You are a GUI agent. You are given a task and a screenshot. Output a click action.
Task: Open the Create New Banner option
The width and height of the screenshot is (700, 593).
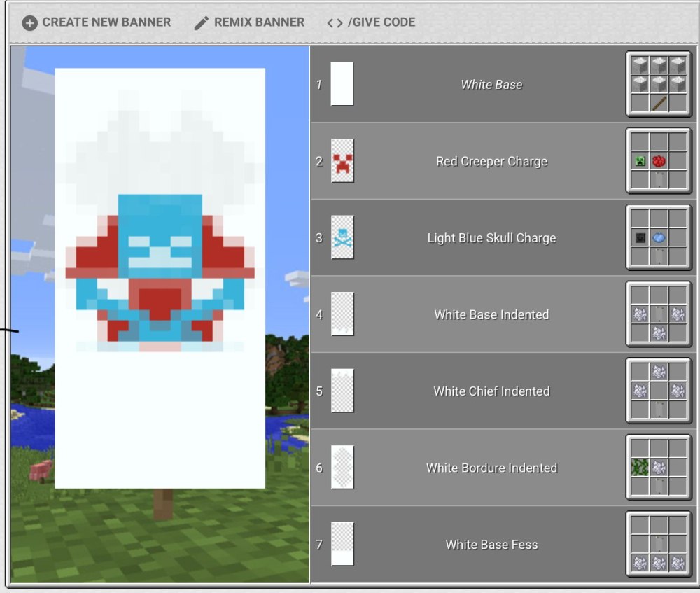(x=106, y=22)
